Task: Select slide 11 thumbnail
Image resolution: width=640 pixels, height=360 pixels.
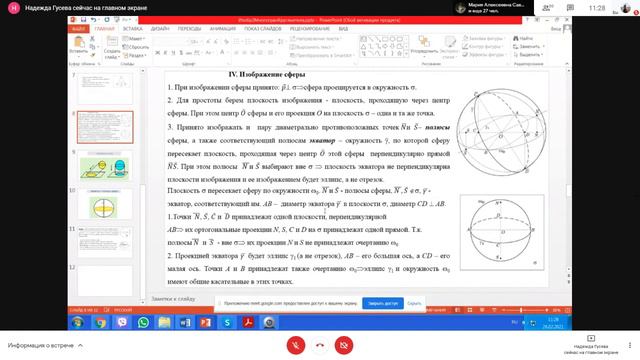Action: click(105, 242)
